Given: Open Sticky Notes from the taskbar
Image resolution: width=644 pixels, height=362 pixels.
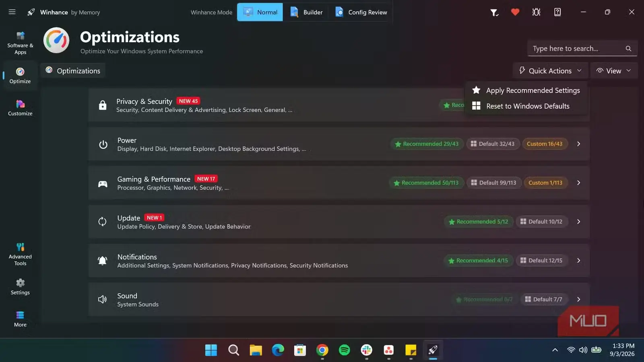Looking at the screenshot, I should pyautogui.click(x=411, y=350).
